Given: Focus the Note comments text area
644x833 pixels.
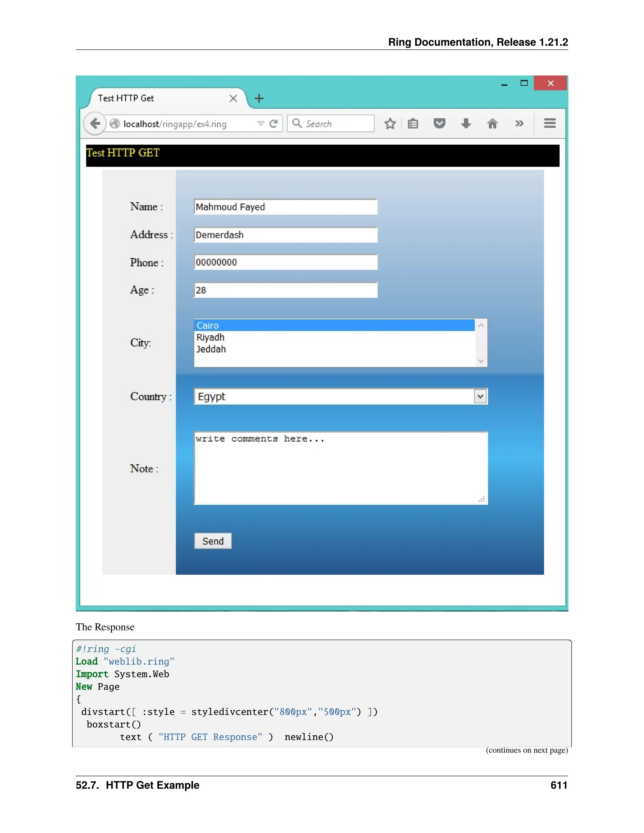Looking at the screenshot, I should click(340, 468).
